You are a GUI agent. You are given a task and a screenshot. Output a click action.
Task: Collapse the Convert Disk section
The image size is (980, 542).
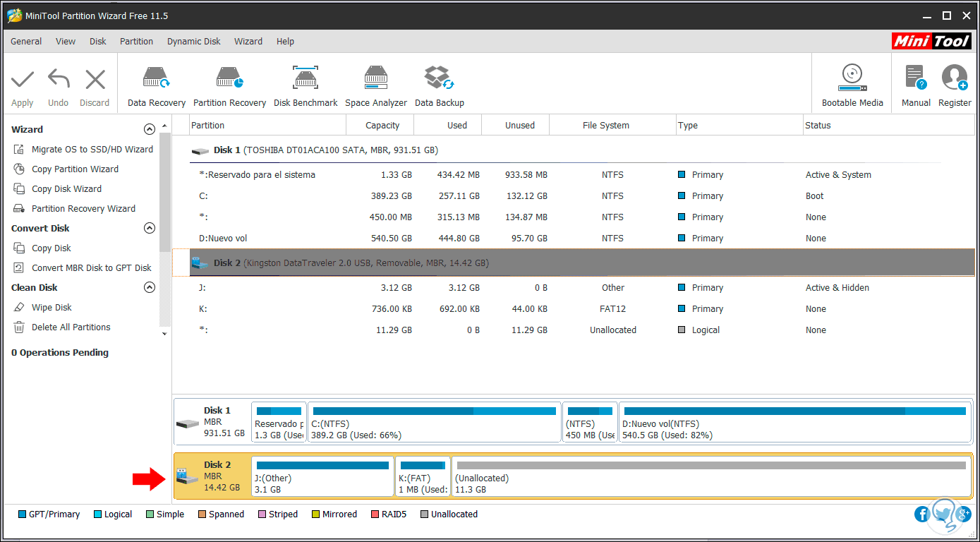[x=149, y=228]
